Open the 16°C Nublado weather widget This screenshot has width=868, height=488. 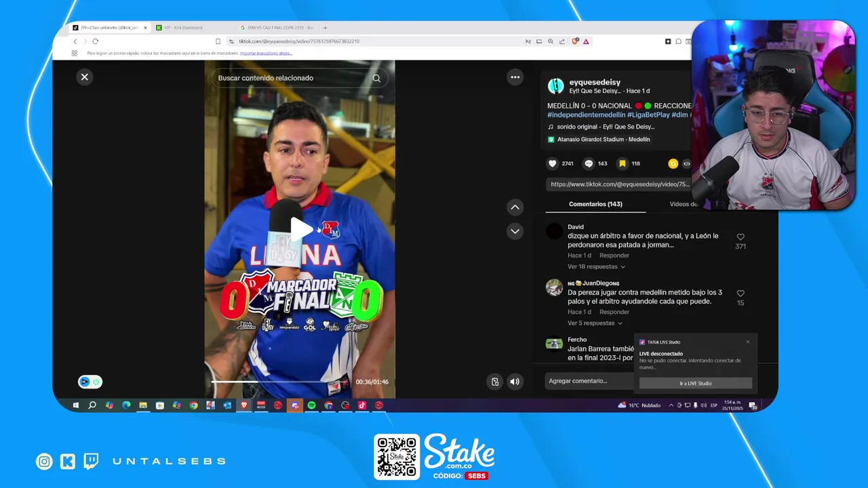(639, 405)
